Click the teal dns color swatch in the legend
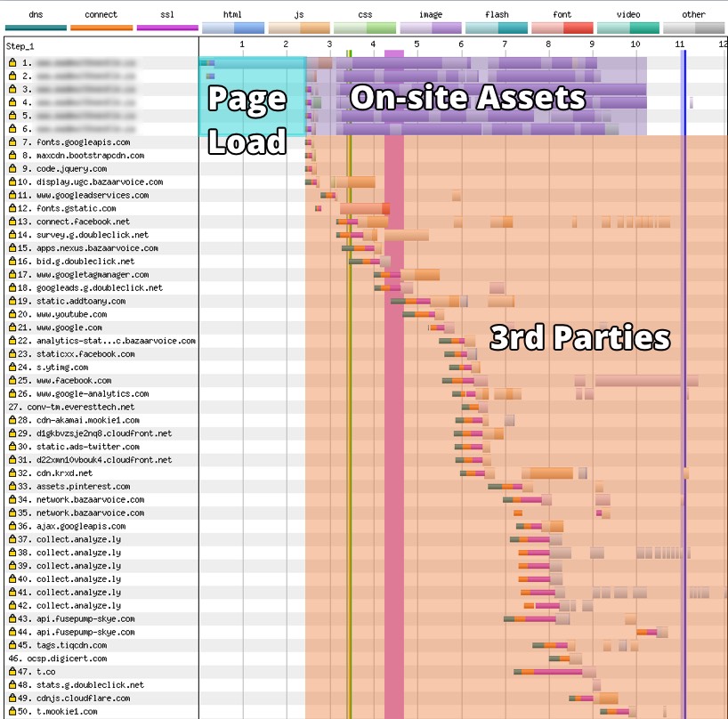Screen dimensions: 728x719 point(36,28)
